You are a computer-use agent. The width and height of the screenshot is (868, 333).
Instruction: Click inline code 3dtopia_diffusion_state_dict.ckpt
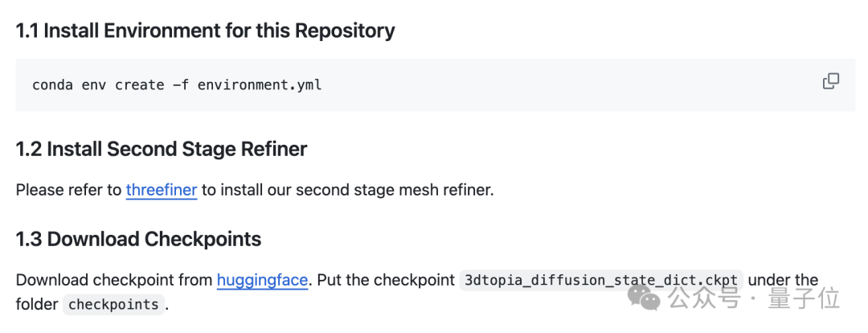click(x=601, y=281)
